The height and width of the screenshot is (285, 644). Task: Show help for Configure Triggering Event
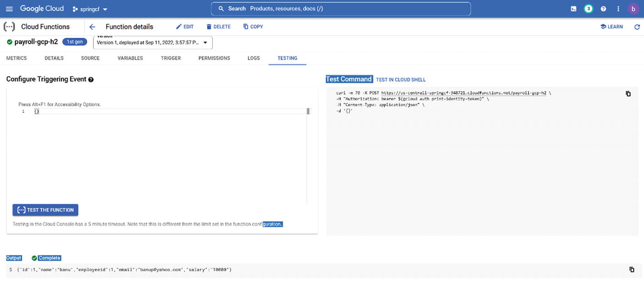91,80
